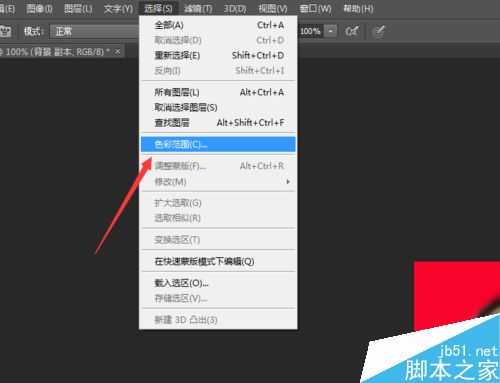
Task: Click the grayed 变换选区(T) entry
Action: pyautogui.click(x=218, y=240)
